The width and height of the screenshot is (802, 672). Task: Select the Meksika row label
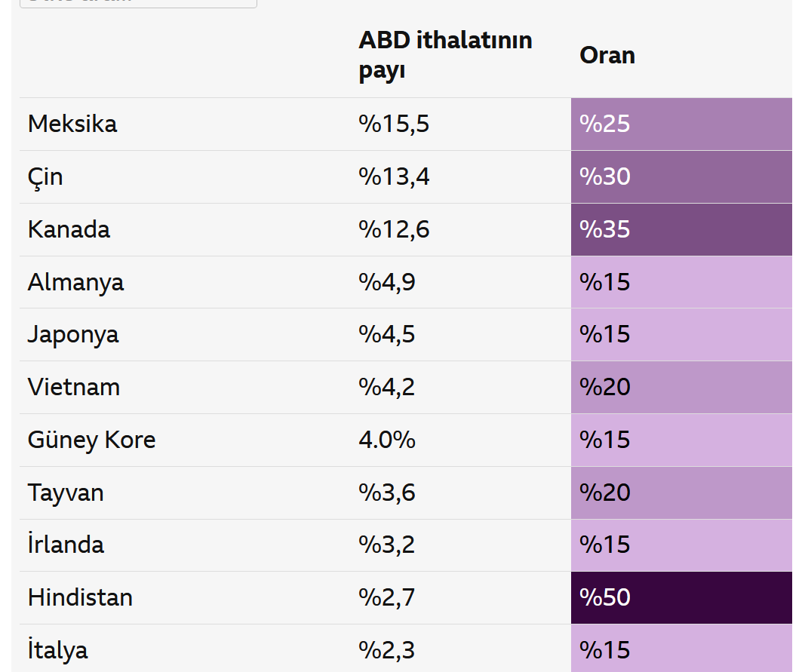click(72, 124)
